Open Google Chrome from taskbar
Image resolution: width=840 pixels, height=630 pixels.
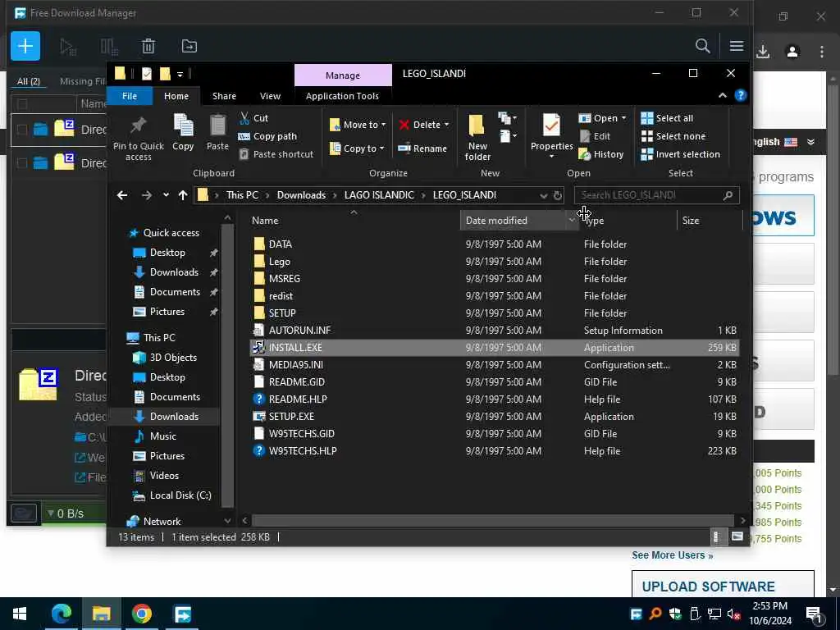(142, 614)
